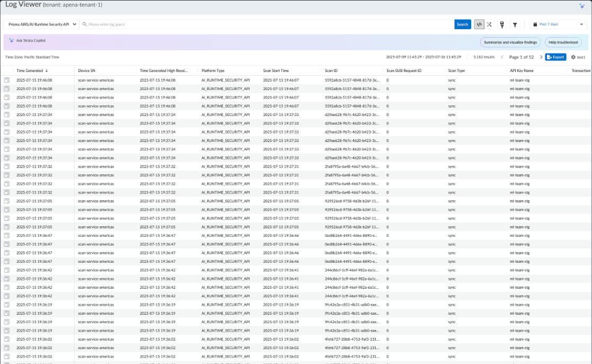Click the Help troubleshoot button

point(563,42)
